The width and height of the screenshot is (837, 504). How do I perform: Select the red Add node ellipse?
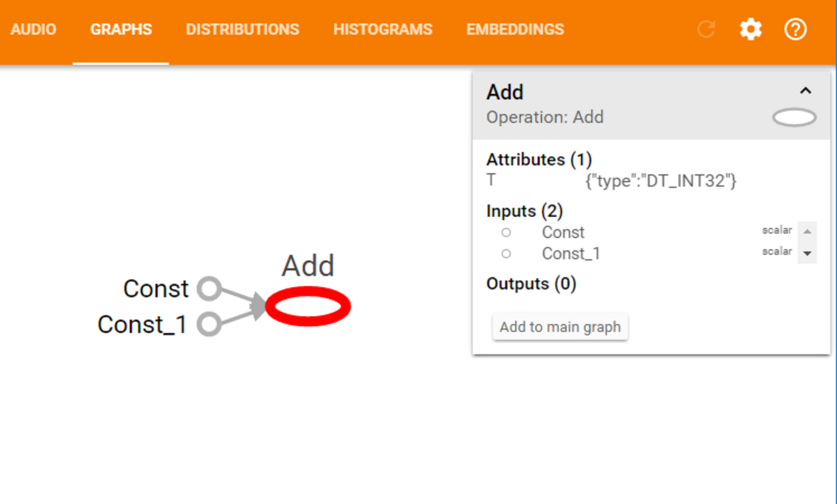coord(308,307)
